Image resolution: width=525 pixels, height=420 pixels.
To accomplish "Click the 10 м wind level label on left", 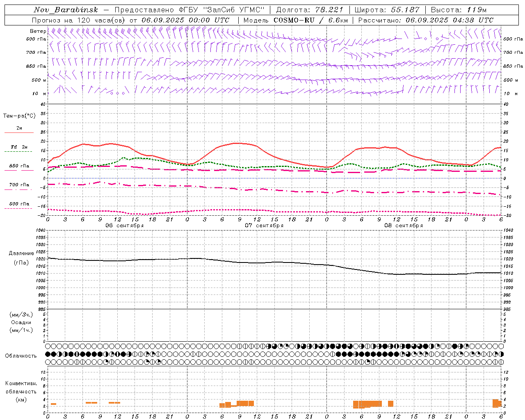I will 39,94.
